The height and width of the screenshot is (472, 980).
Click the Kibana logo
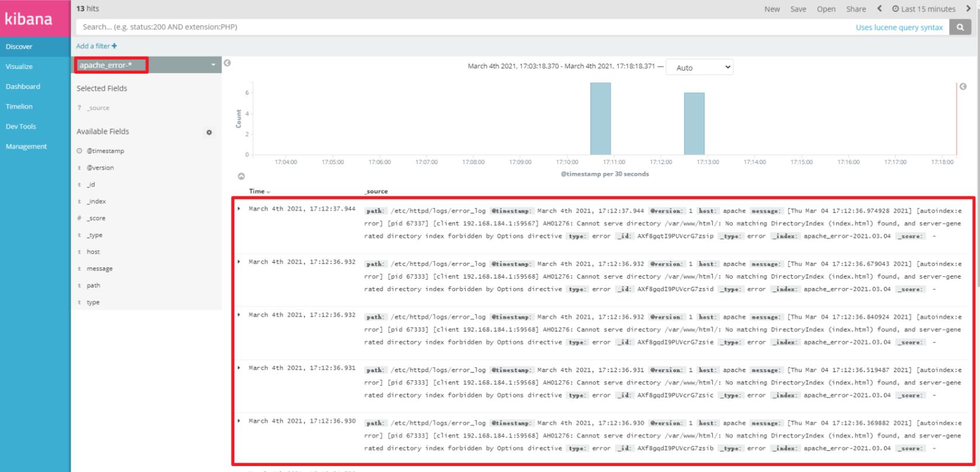[x=29, y=19]
